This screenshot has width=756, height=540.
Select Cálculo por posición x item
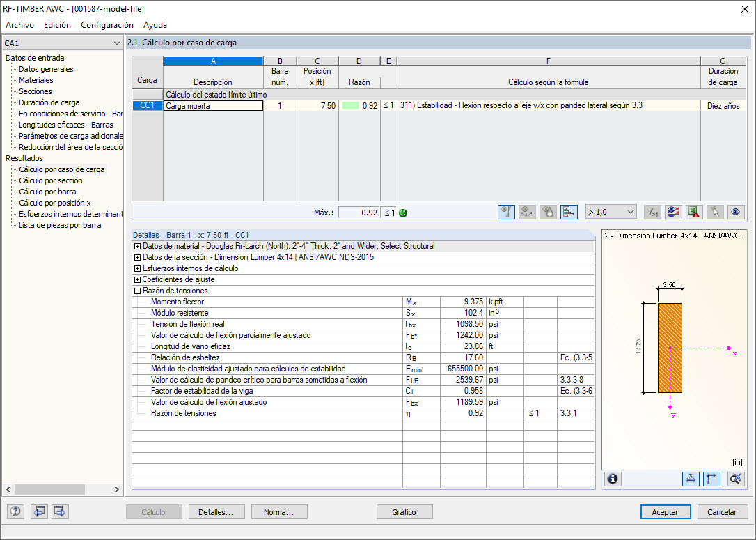click(x=55, y=203)
